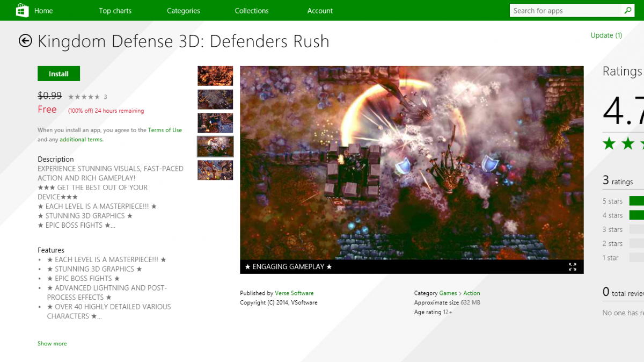Viewport: 644px width, 362px height.
Task: Click the 3 ratings count text
Action: [618, 181]
